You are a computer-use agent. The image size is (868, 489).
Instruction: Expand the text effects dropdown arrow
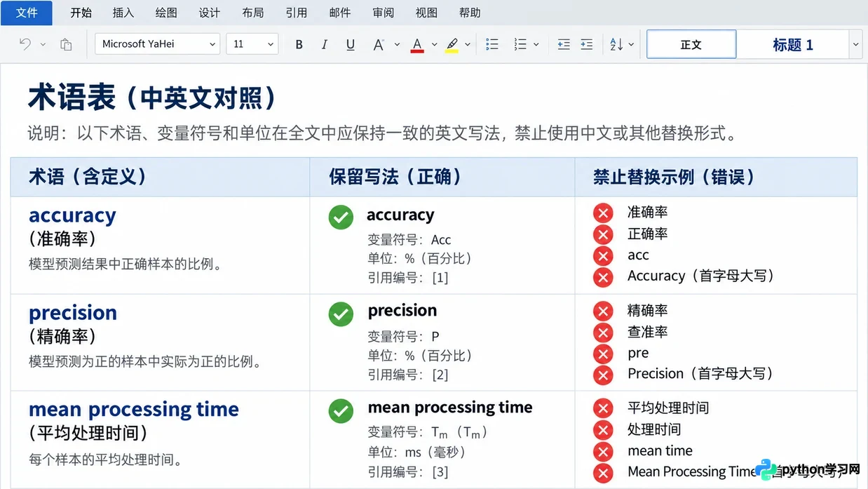pos(397,44)
